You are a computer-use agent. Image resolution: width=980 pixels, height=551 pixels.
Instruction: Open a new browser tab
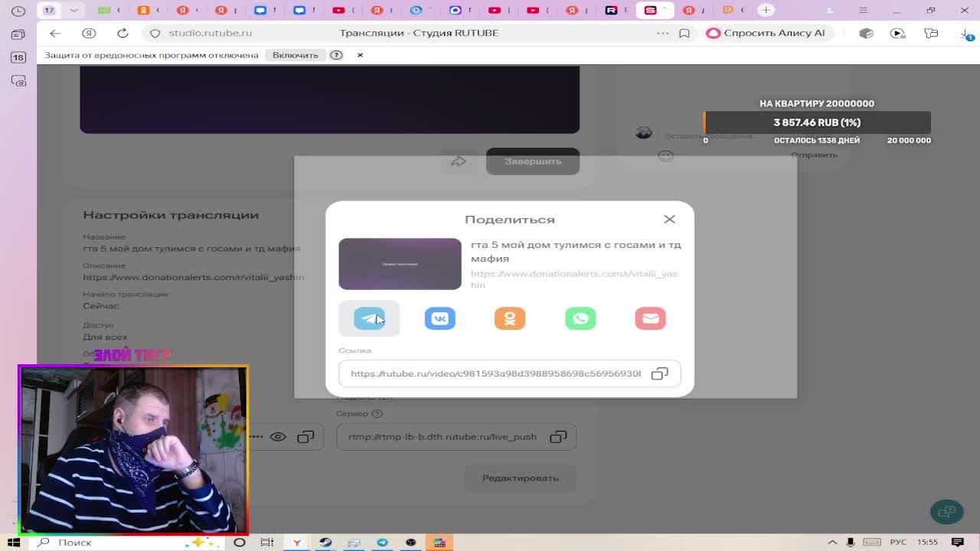766,10
